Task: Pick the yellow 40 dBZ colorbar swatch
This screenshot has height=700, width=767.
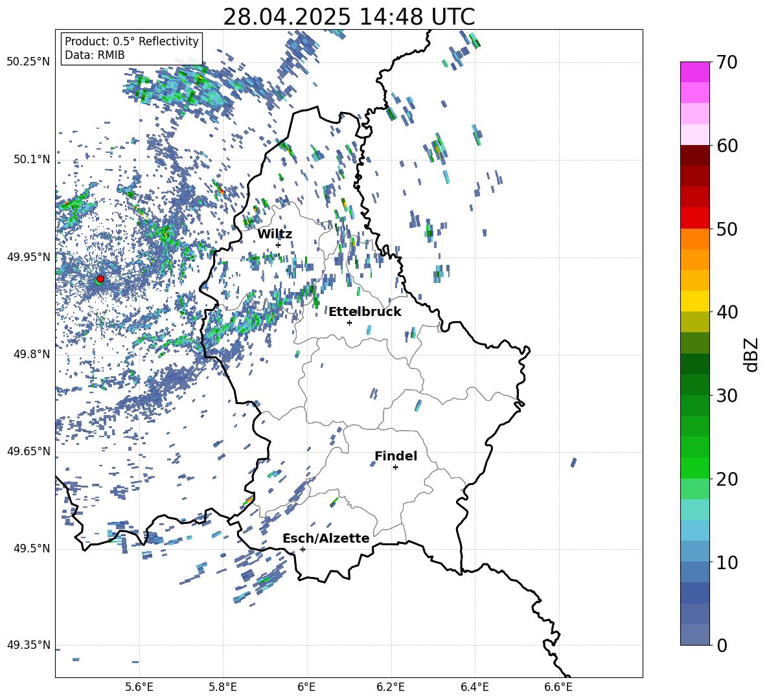Action: (694, 301)
